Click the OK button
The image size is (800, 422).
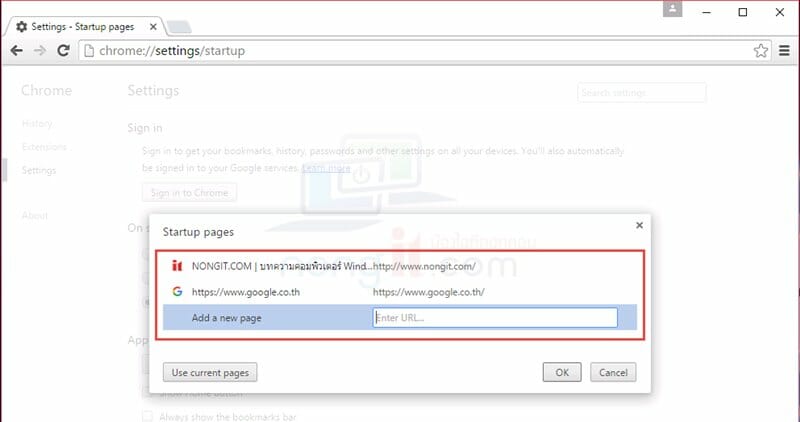pos(562,372)
